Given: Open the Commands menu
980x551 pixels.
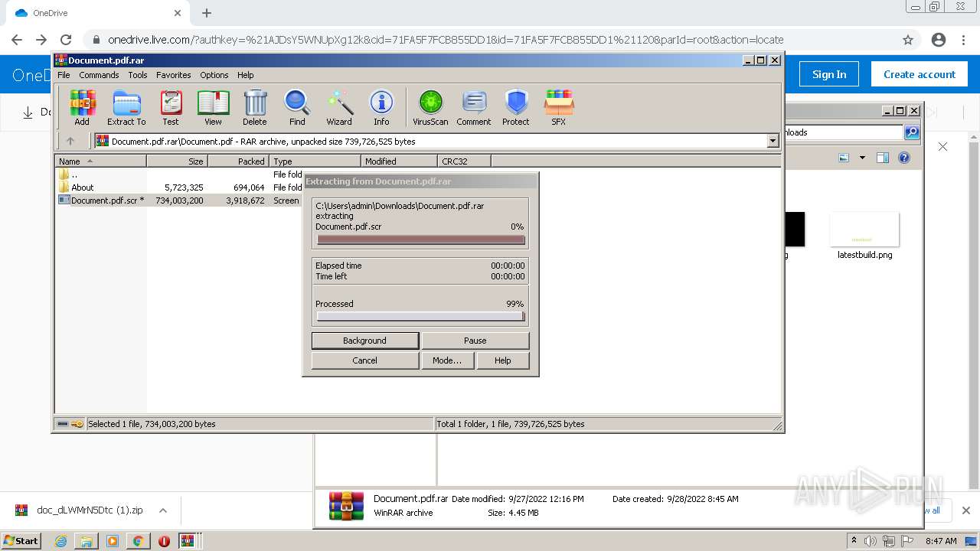Looking at the screenshot, I should click(x=99, y=75).
